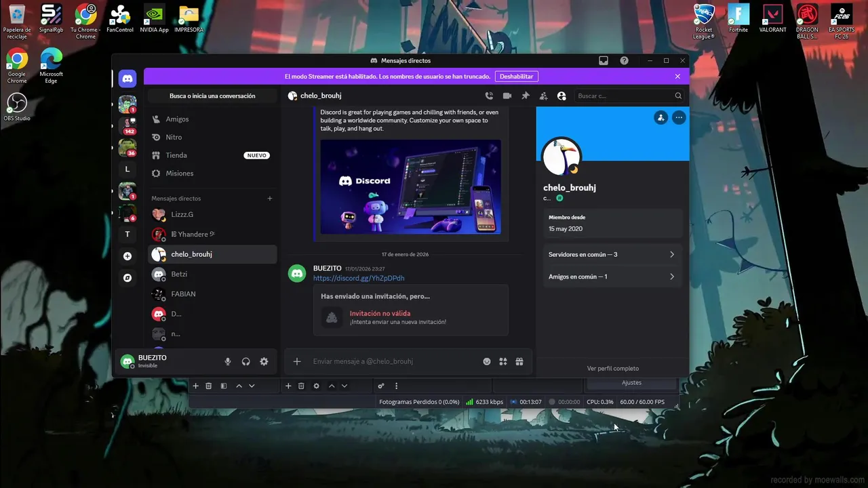Viewport: 868px width, 488px height.
Task: Open the Tienda section
Action: click(212, 155)
